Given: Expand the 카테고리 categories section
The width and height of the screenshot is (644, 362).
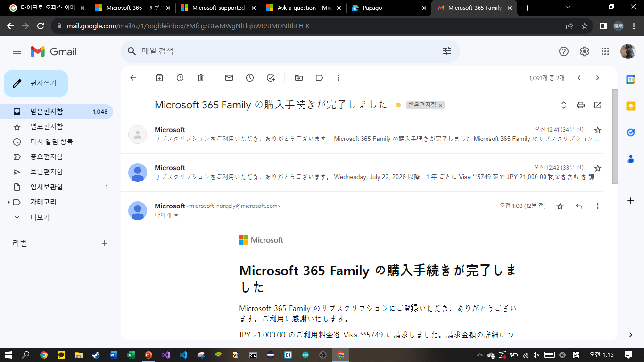Looking at the screenshot, I should (x=8, y=202).
